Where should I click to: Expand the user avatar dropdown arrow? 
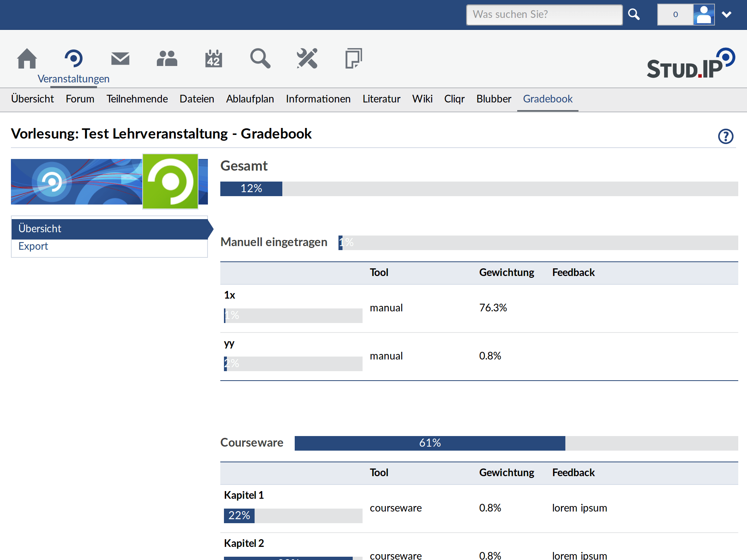727,15
